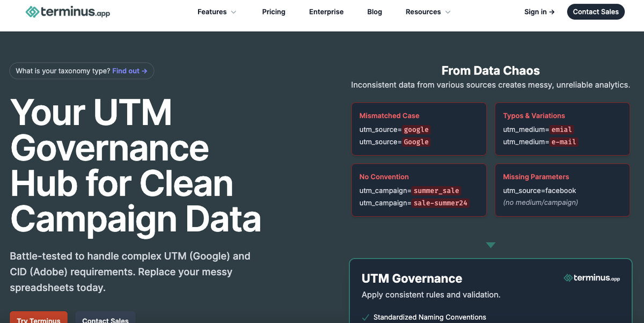The width and height of the screenshot is (644, 323).
Task: Click the Standardized Naming Conventions checkmark icon
Action: 365,317
